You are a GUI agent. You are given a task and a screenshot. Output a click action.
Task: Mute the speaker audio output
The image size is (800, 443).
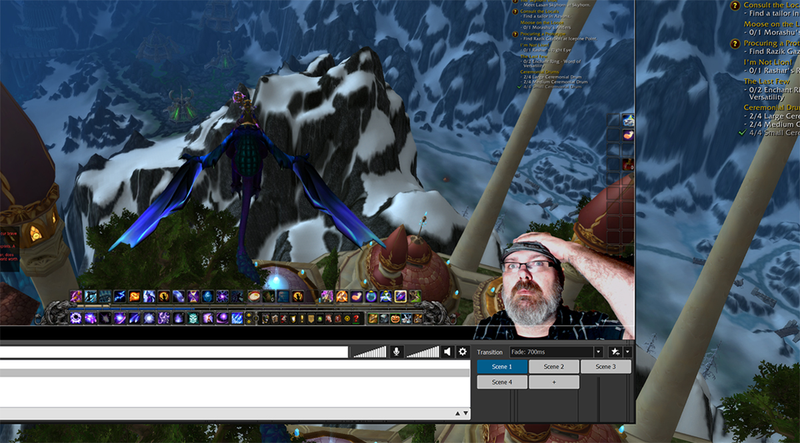click(447, 352)
